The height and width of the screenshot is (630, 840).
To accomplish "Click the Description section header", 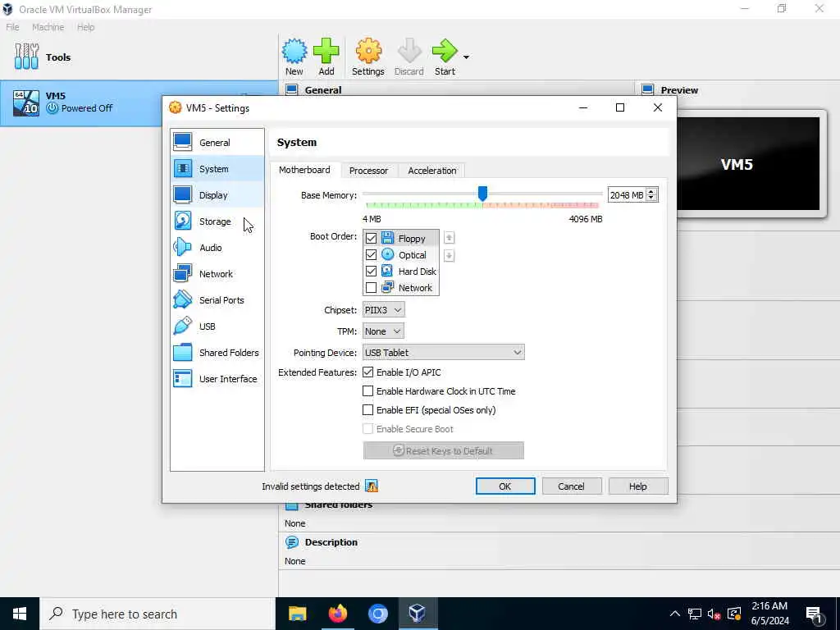I will (331, 542).
